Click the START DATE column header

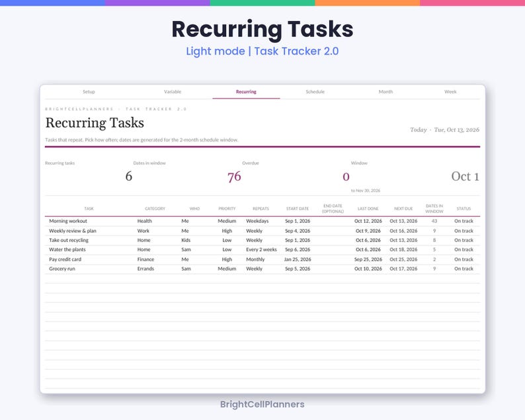pos(298,208)
